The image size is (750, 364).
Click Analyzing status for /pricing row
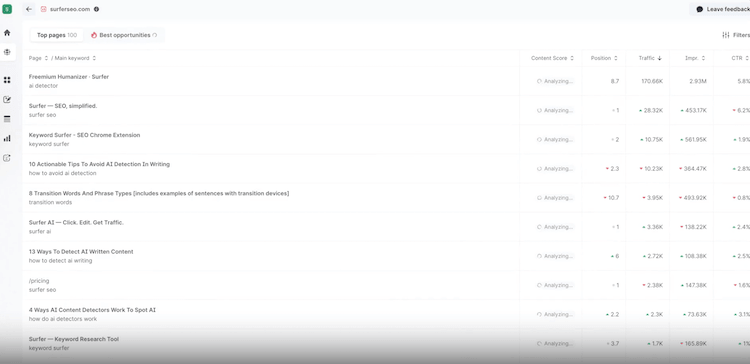click(x=555, y=286)
